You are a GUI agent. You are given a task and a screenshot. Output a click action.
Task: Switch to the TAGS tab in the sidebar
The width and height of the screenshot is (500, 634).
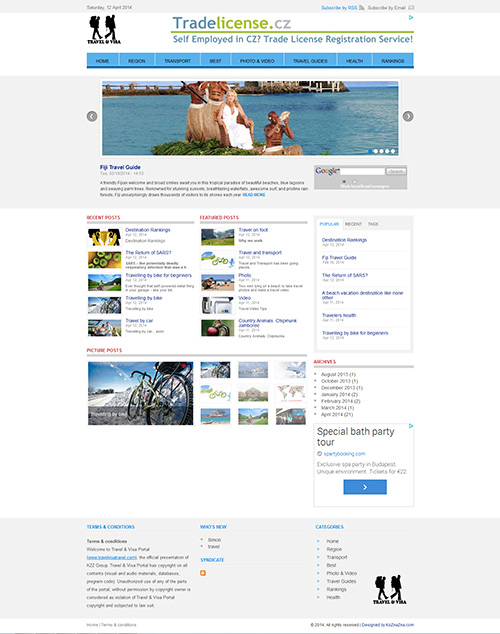(x=373, y=224)
